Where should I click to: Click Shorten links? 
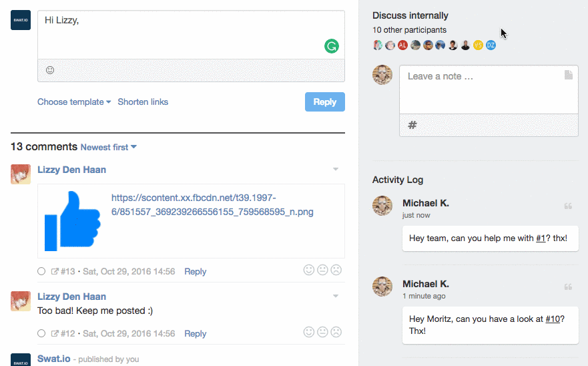tap(143, 102)
